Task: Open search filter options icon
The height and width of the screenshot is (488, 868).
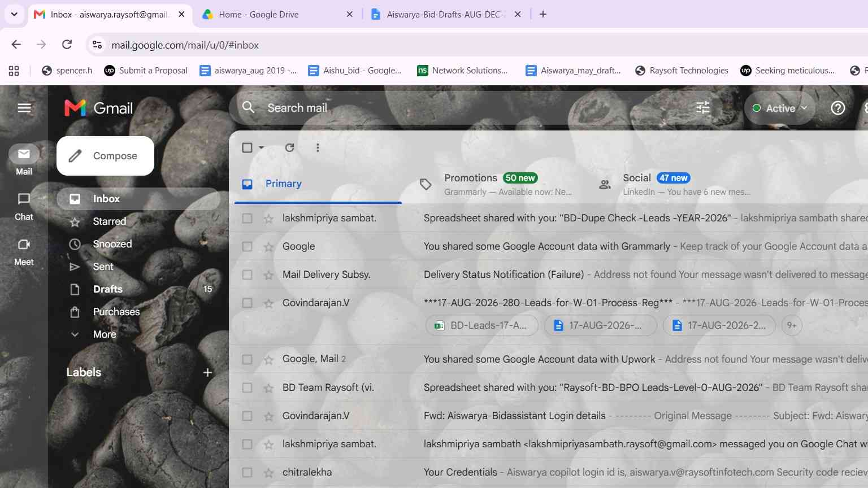Action: point(703,108)
